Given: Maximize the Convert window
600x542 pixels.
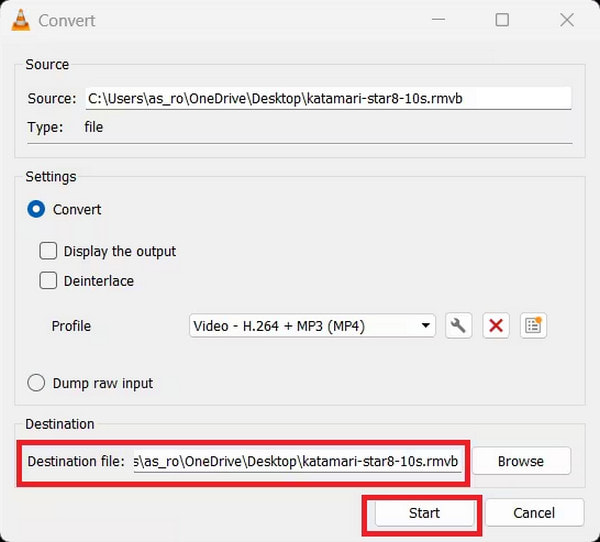Looking at the screenshot, I should coord(502,20).
